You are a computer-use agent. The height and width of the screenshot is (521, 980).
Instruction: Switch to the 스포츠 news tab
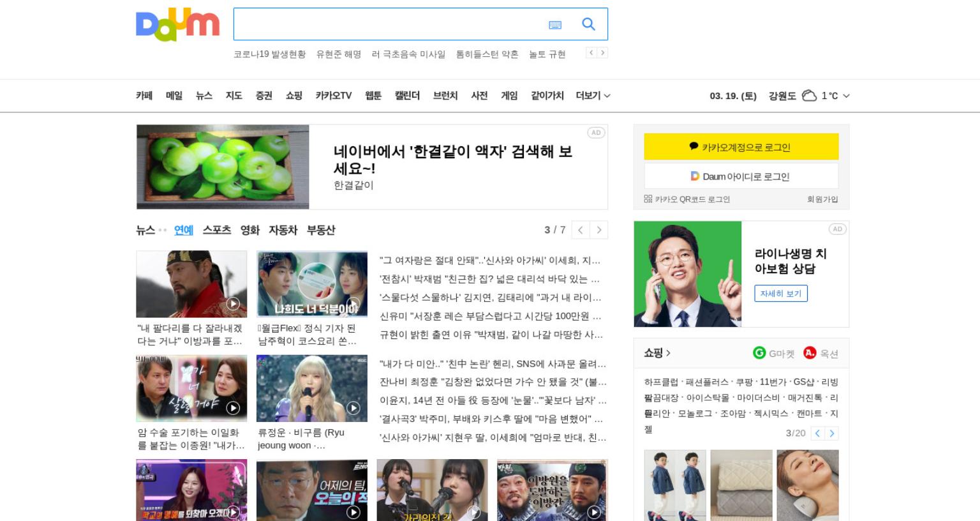click(x=217, y=230)
